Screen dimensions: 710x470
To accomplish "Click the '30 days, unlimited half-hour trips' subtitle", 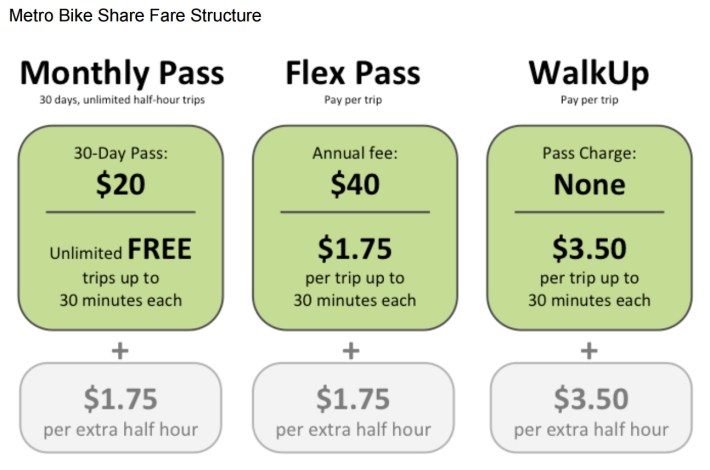I will [122, 100].
